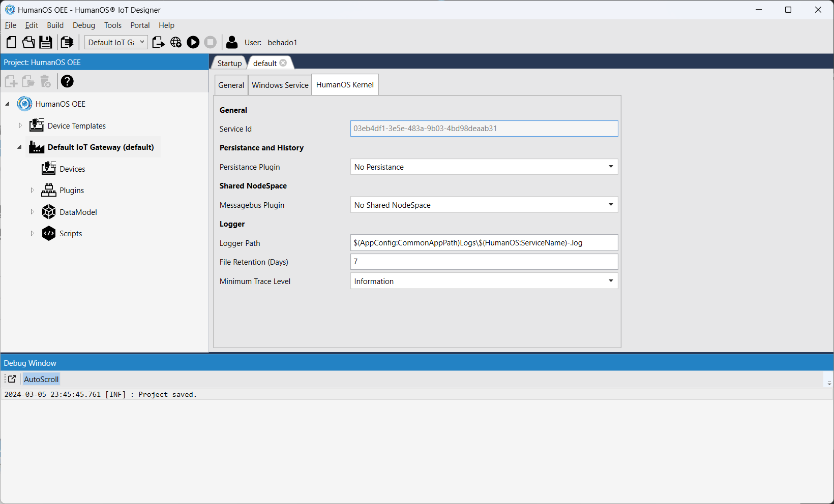834x504 pixels.
Task: Click the Service Id field
Action: (484, 129)
